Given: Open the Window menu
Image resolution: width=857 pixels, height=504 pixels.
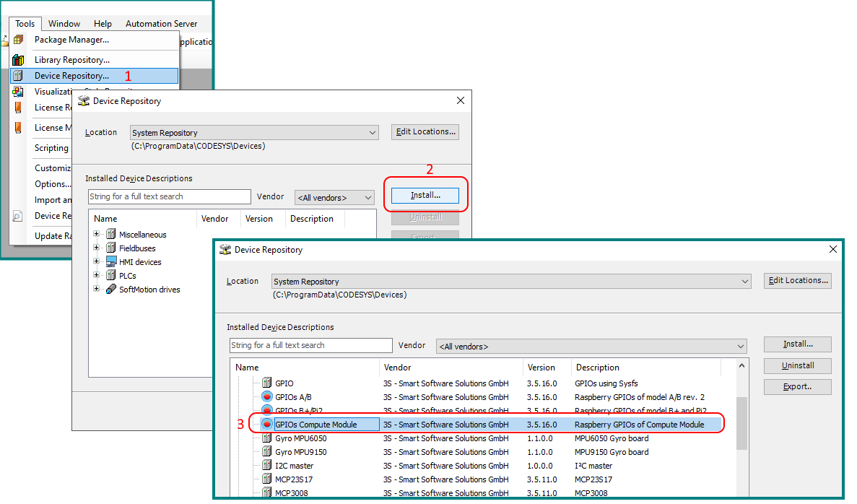Looking at the screenshot, I should pos(64,24).
